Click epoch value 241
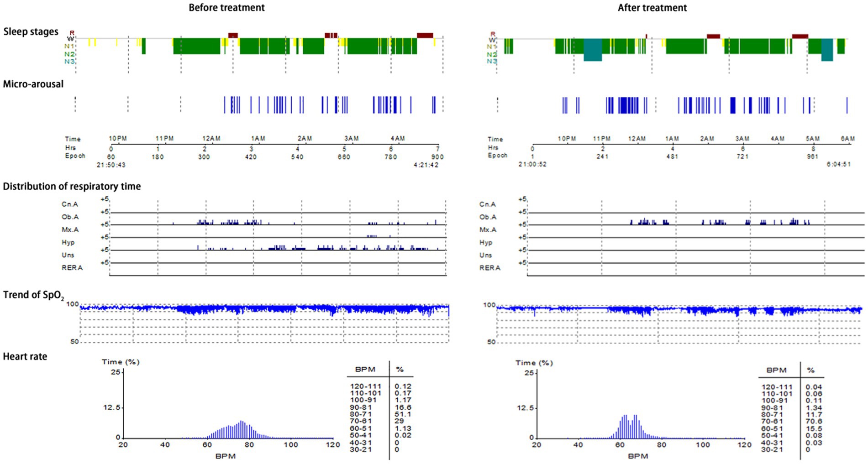This screenshot has height=464, width=868. (x=602, y=156)
